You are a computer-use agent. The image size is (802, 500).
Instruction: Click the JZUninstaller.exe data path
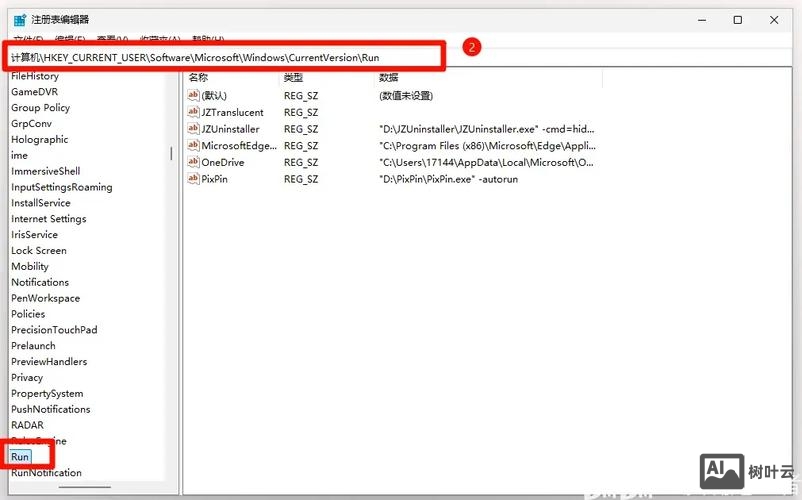[486, 129]
